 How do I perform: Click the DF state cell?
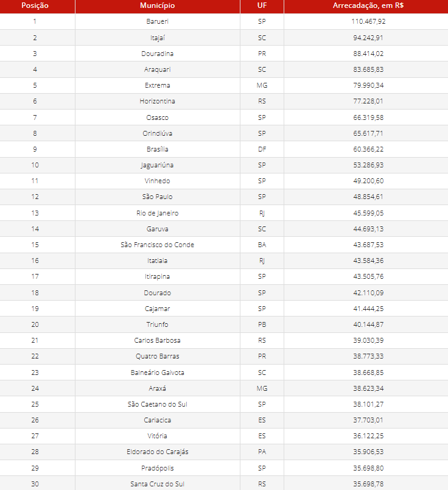(262, 149)
